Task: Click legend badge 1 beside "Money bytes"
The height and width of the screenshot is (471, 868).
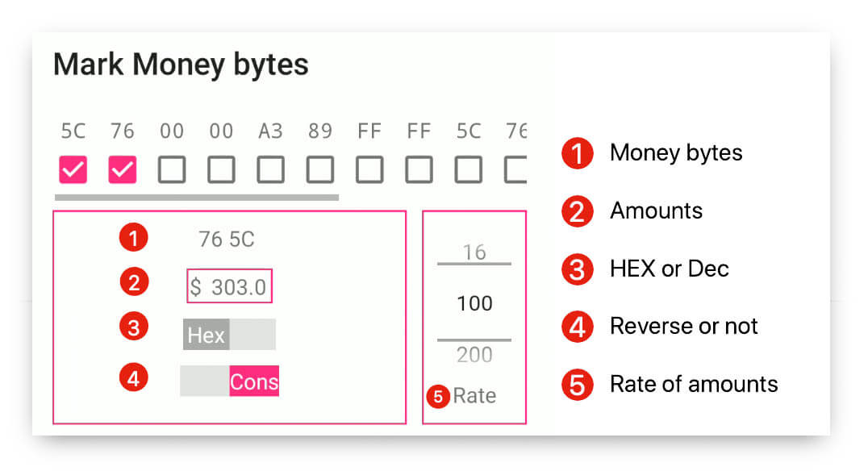Action: tap(578, 153)
